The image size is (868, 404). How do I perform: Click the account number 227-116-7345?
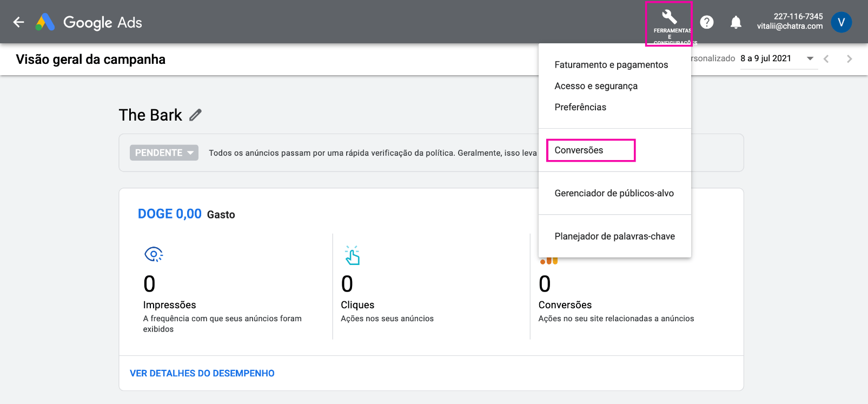[798, 16]
